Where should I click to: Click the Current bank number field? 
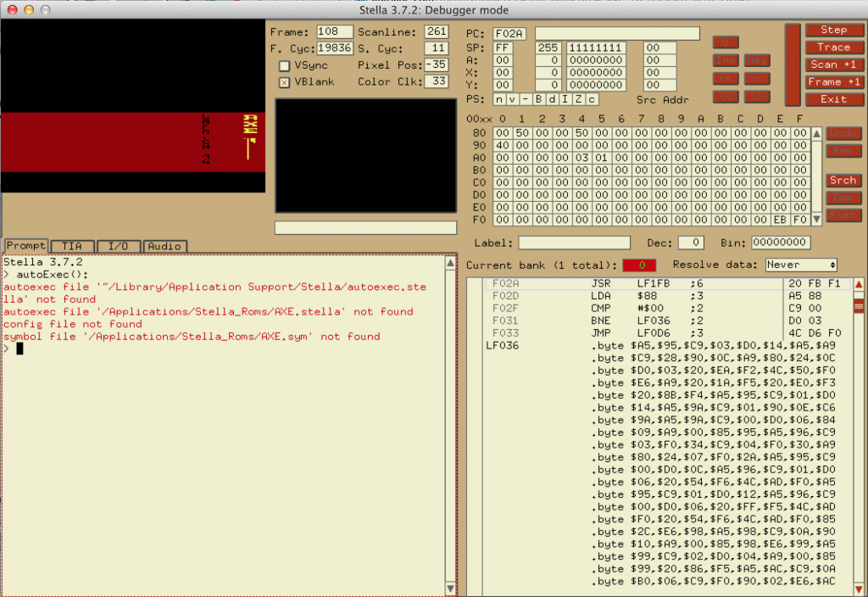tap(639, 265)
